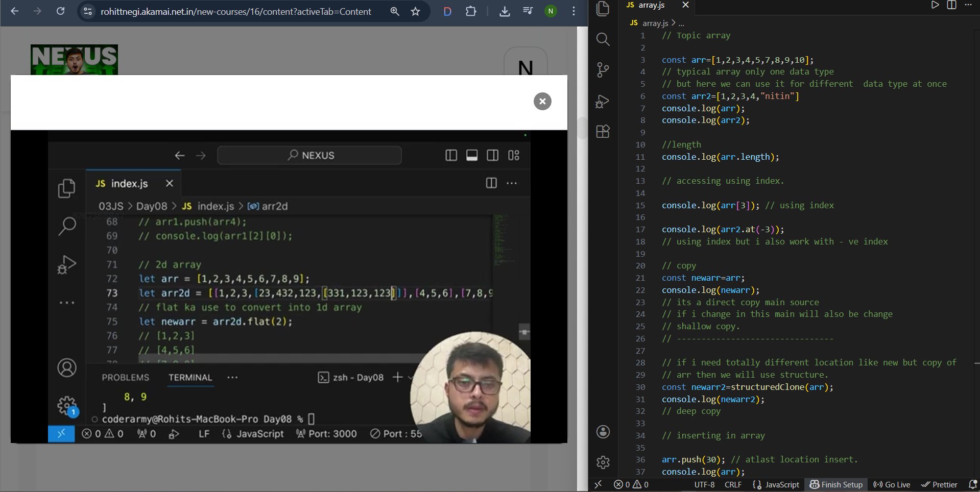Screen dimensions: 980x492
Task: Open the Manage gear in activity bar
Action: [603, 462]
